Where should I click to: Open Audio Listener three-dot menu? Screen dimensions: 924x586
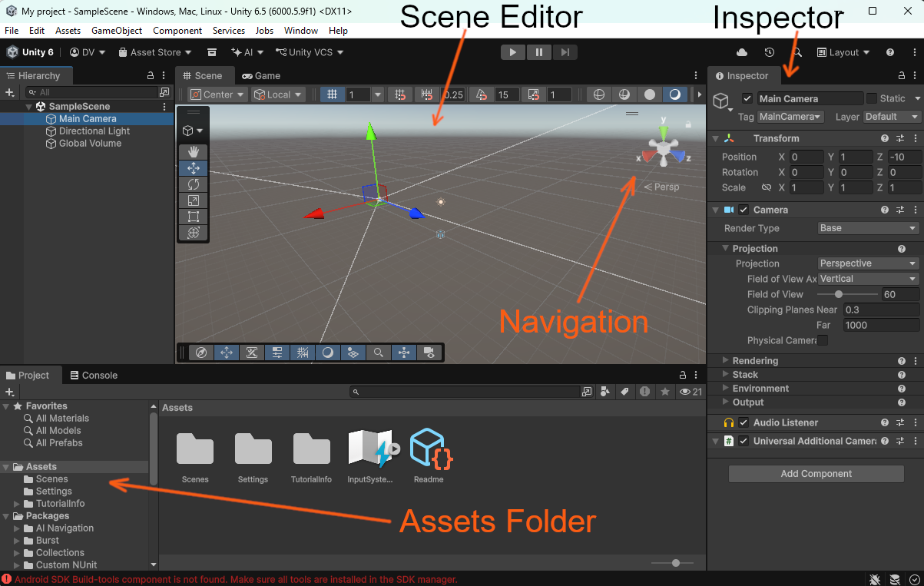point(915,422)
